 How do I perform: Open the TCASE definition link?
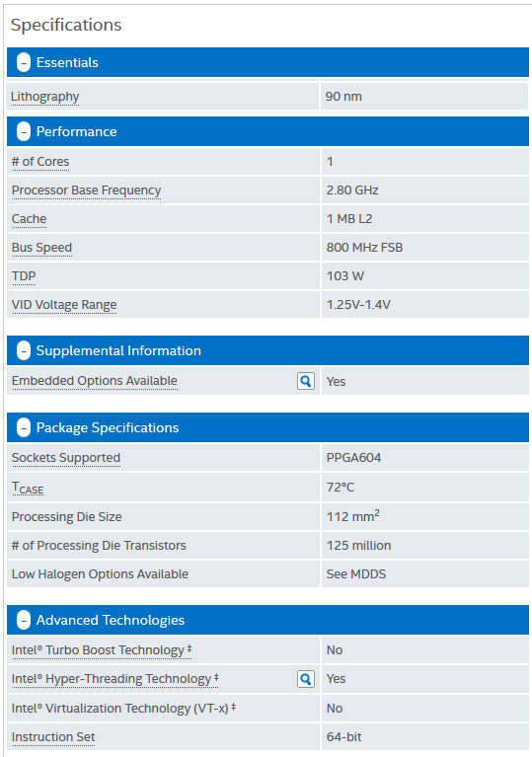28,488
